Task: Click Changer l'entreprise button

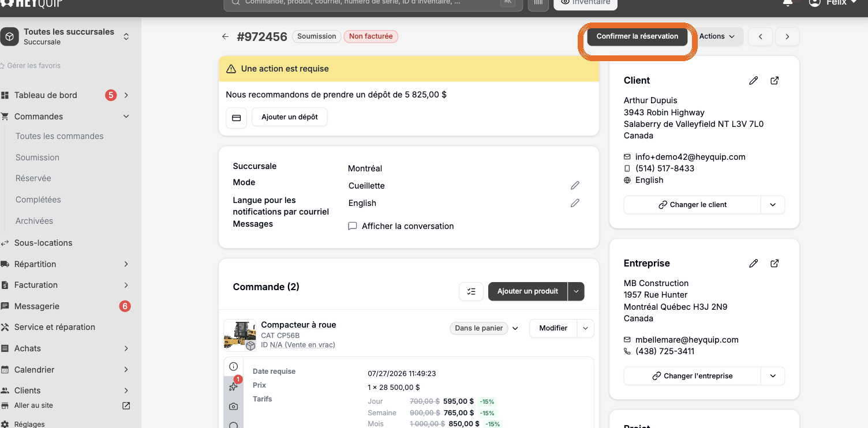Action: pyautogui.click(x=693, y=376)
